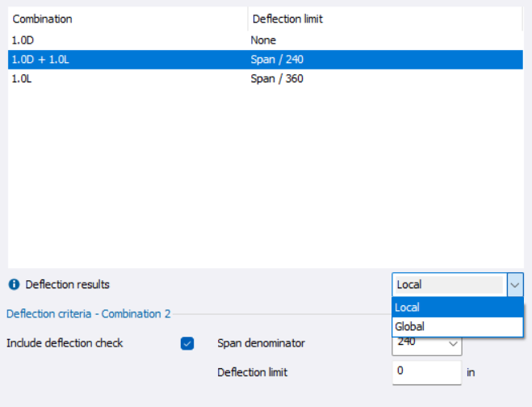Collapse the Deflection results dropdown arrow
Screen dimensions: 532x407
[515, 284]
